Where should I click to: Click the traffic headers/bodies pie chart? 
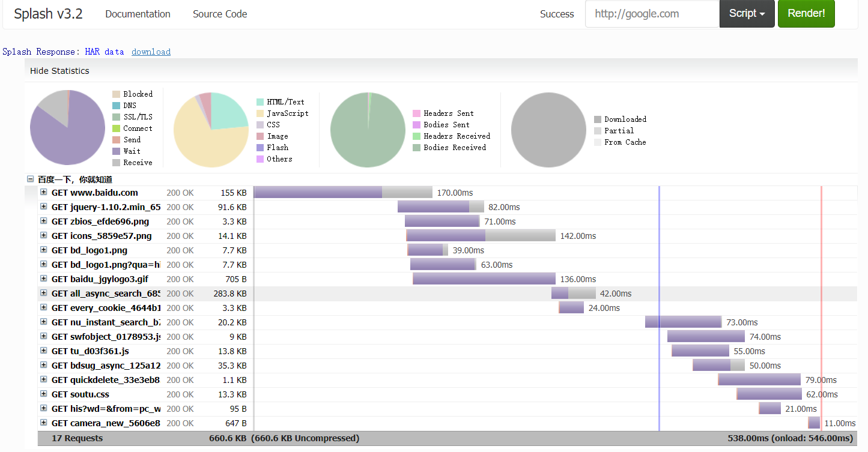pos(368,130)
